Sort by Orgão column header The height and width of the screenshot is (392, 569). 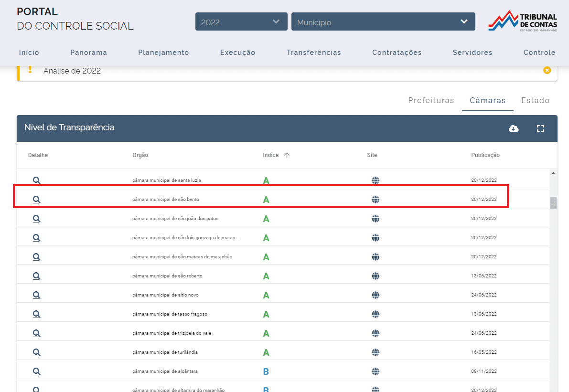[x=140, y=155]
